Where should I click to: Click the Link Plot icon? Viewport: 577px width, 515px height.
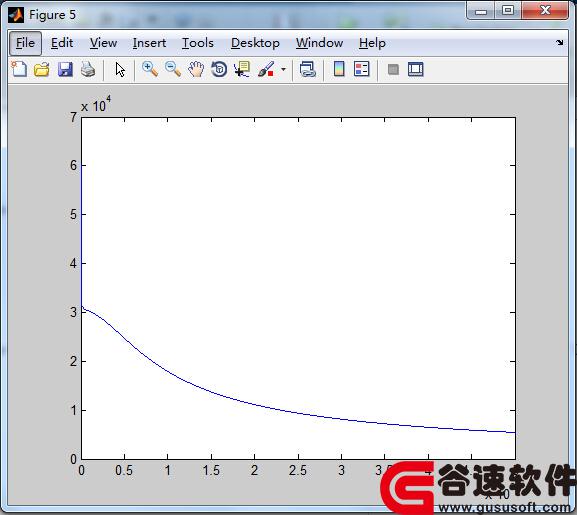pyautogui.click(x=308, y=69)
